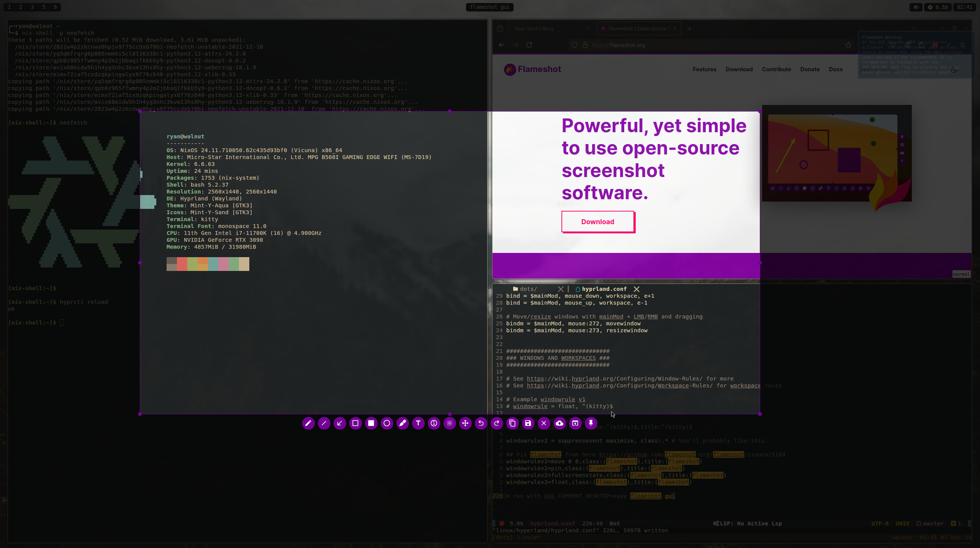
Task: Switch to workspace 1 in the top bar
Action: click(x=10, y=7)
